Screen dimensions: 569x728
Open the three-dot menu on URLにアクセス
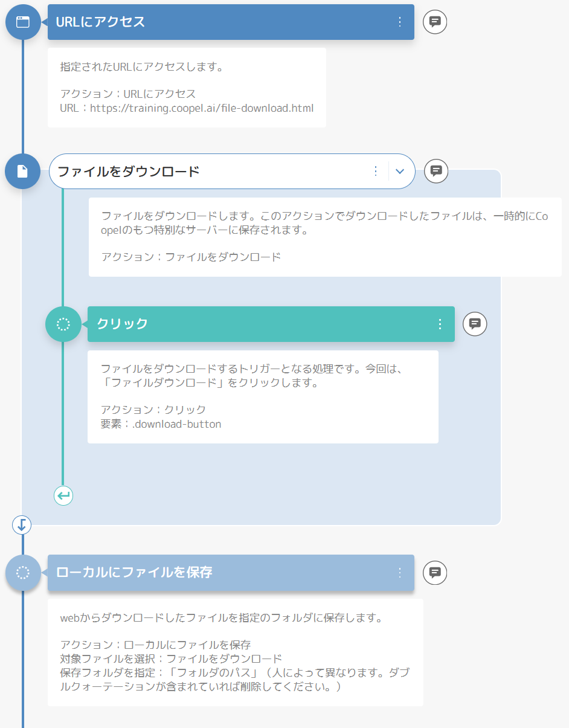pyautogui.click(x=399, y=22)
